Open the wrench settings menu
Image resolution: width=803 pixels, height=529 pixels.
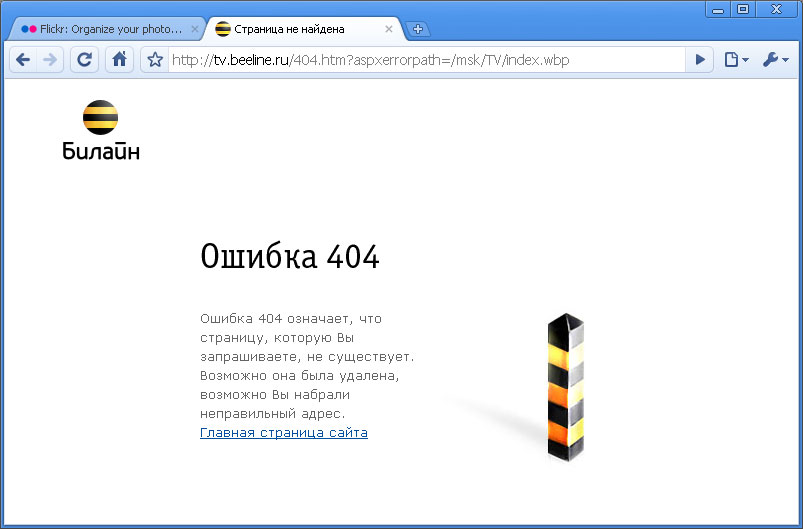coord(775,60)
